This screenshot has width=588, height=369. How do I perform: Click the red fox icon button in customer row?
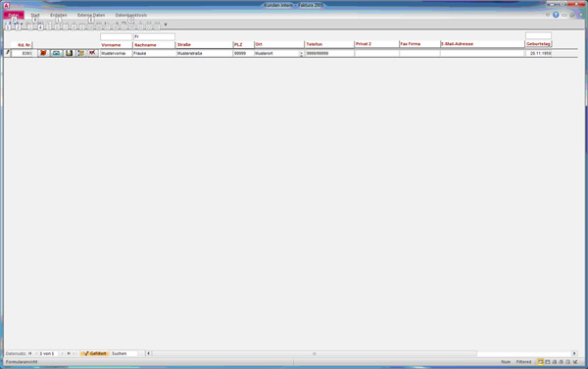tap(43, 53)
